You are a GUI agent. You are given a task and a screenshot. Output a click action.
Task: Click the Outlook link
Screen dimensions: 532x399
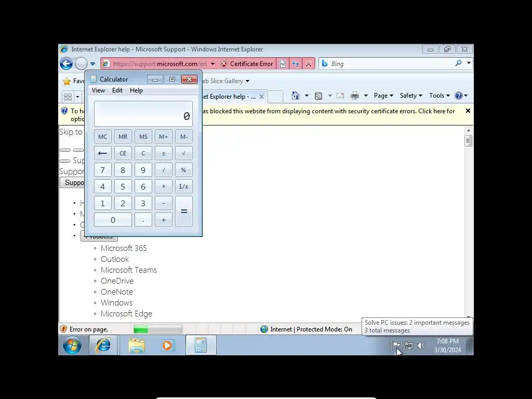(x=115, y=259)
